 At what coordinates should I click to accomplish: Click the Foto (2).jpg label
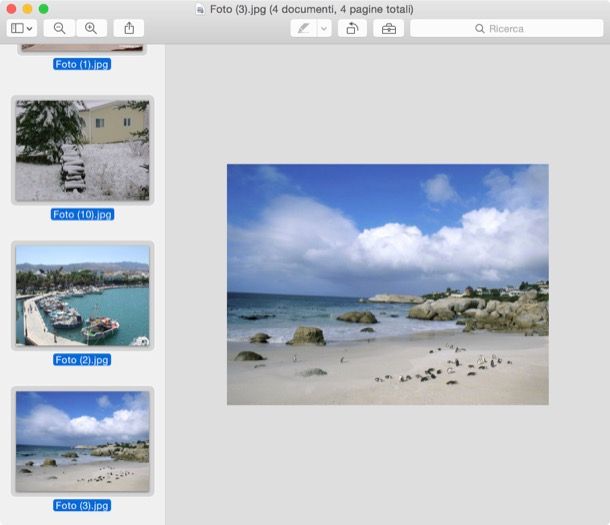(82, 360)
